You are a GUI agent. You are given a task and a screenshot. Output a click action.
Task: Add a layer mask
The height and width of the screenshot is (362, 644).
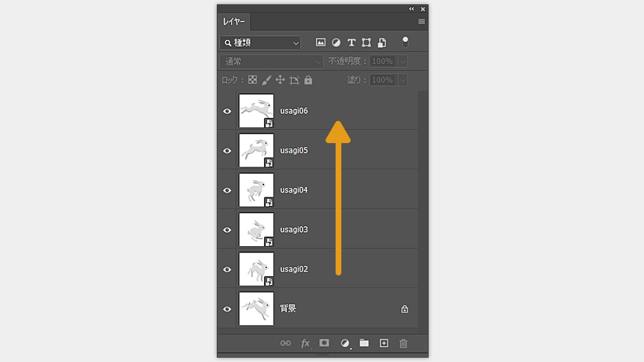click(x=324, y=343)
